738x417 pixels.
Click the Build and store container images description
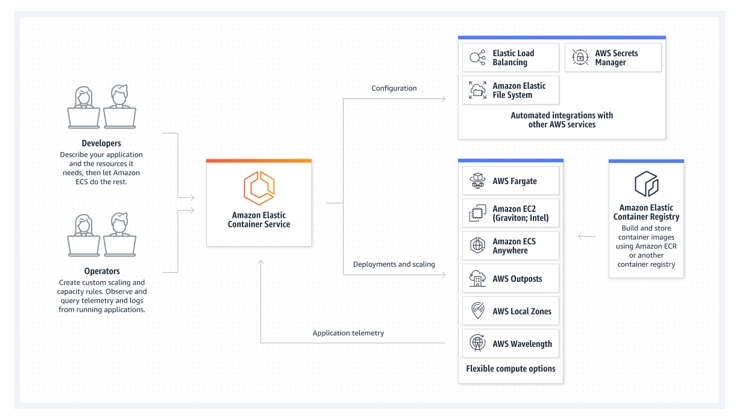pyautogui.click(x=646, y=246)
